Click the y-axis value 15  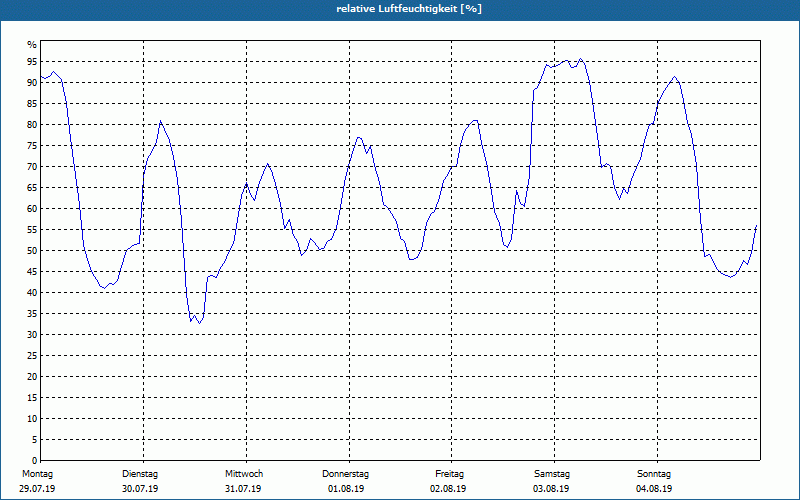tap(32, 397)
